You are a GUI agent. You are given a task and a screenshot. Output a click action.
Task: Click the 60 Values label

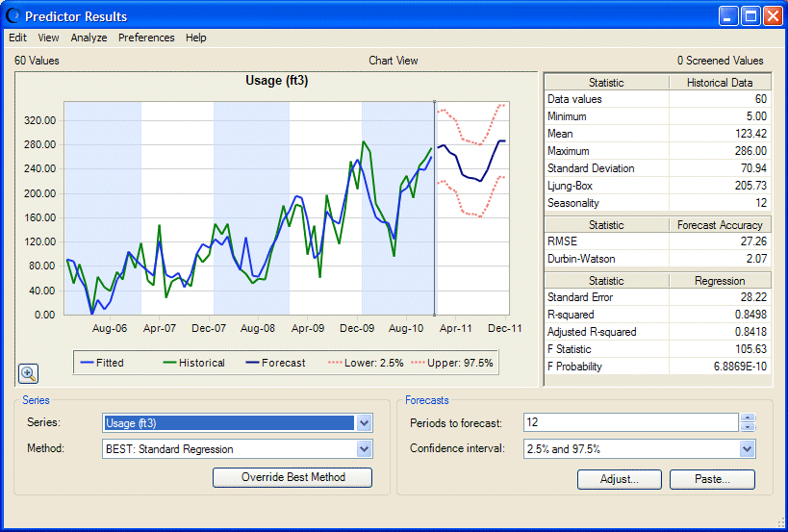point(37,61)
